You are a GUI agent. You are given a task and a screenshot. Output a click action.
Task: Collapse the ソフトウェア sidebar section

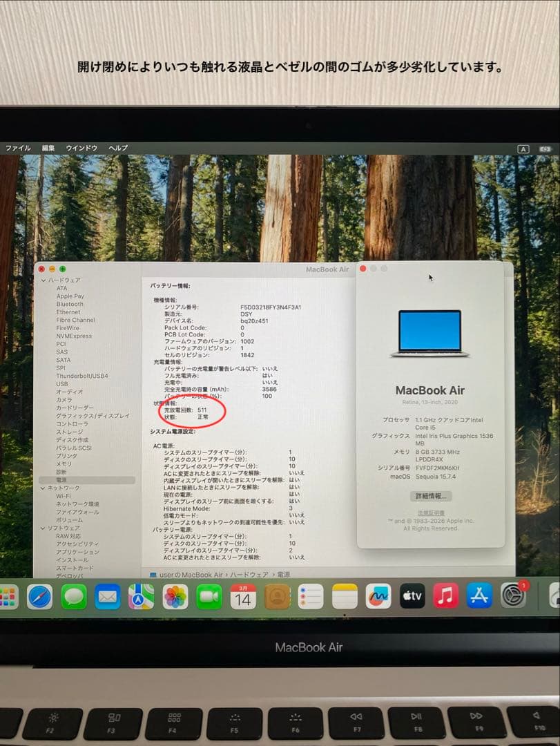coord(41,528)
